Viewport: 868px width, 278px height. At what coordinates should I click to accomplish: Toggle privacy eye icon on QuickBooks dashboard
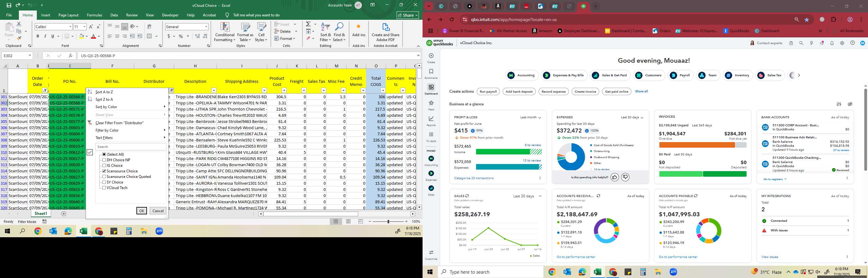click(x=850, y=104)
